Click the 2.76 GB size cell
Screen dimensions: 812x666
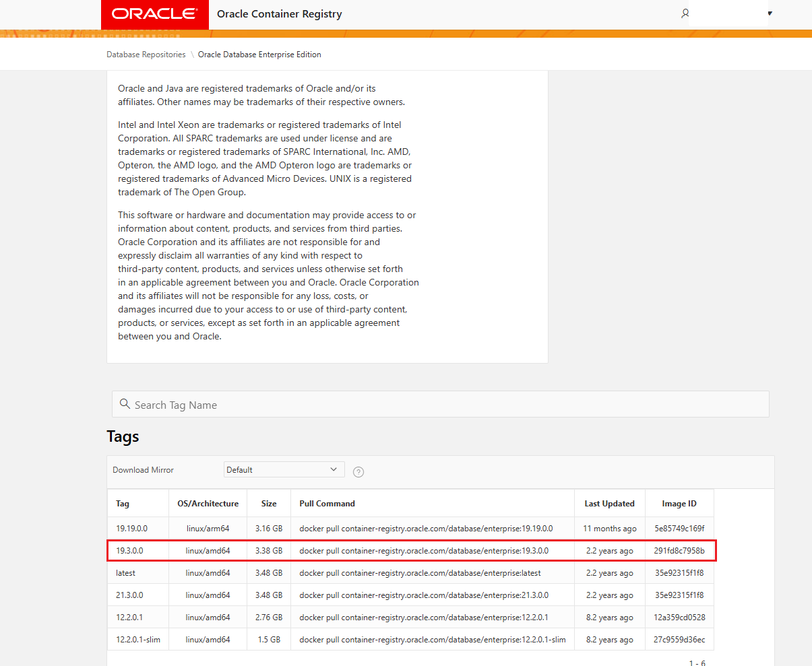269,618
